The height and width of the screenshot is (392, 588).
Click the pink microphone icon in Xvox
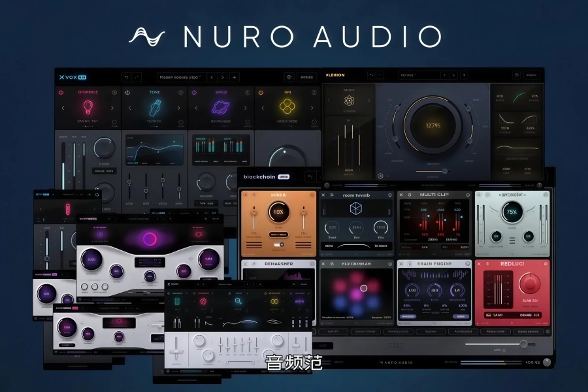click(x=88, y=107)
